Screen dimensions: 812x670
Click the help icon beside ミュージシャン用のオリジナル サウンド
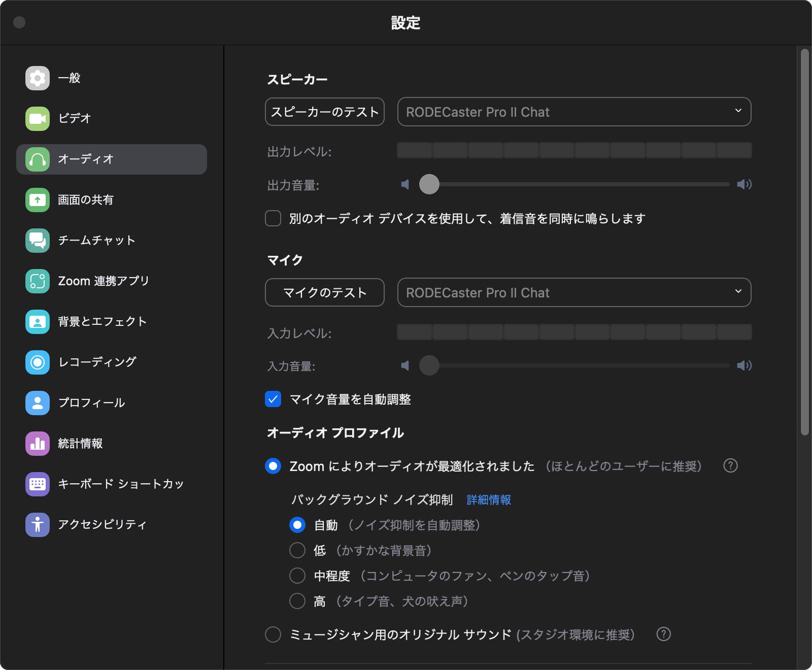664,634
